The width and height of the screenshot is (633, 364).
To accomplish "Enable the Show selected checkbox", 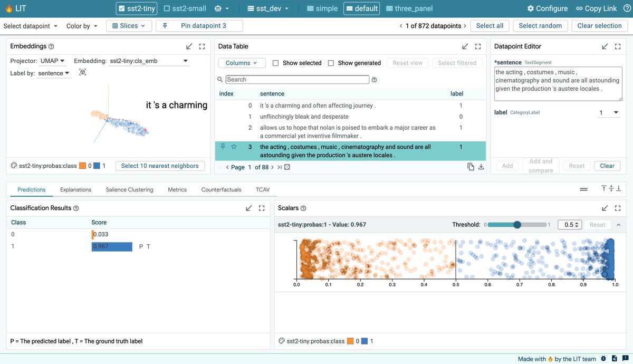I will point(275,63).
